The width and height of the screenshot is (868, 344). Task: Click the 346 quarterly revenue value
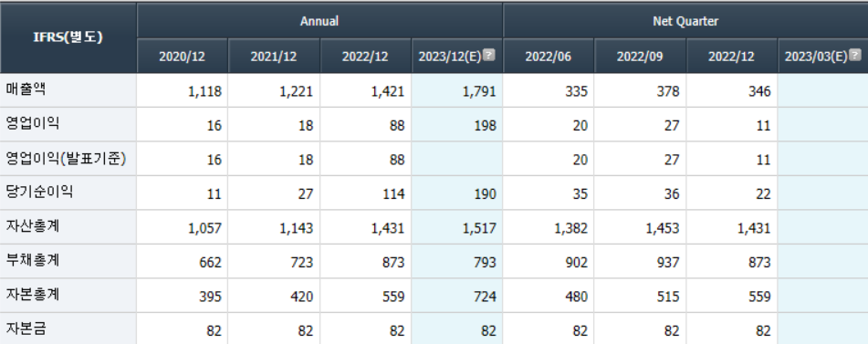[759, 92]
